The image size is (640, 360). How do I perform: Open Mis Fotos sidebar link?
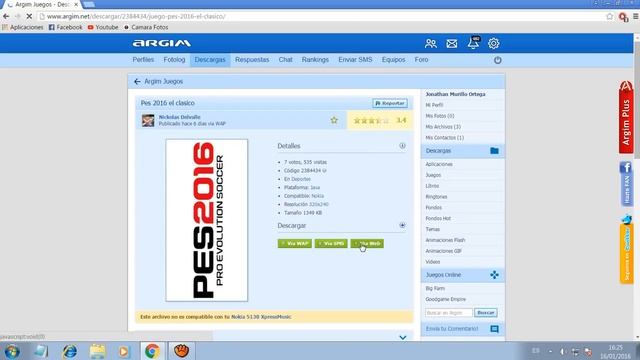pos(440,116)
